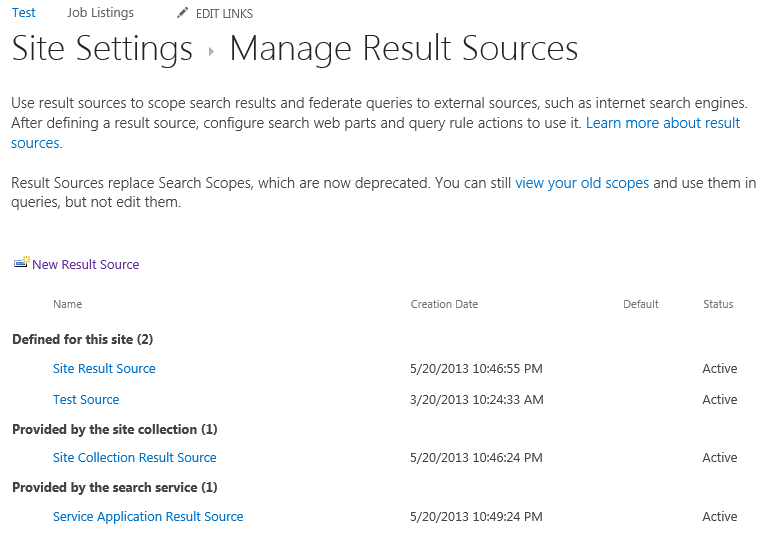
Task: Click the EDIT LINKS text
Action: pyautogui.click(x=224, y=14)
